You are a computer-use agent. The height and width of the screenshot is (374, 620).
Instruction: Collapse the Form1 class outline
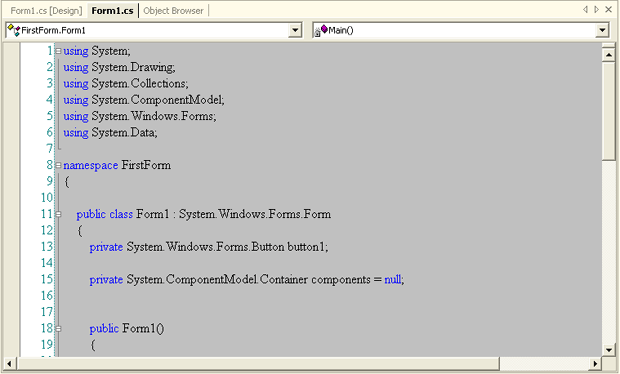point(58,214)
